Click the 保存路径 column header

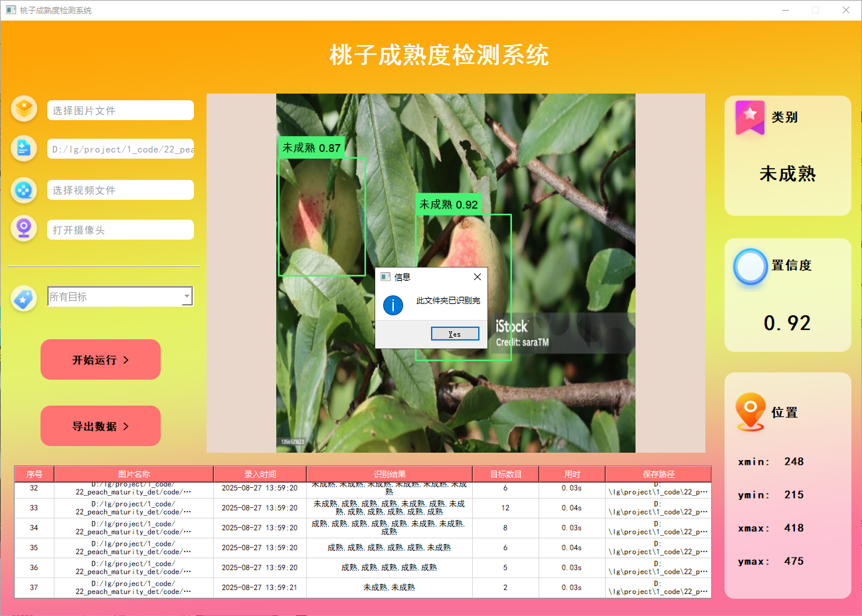(658, 474)
